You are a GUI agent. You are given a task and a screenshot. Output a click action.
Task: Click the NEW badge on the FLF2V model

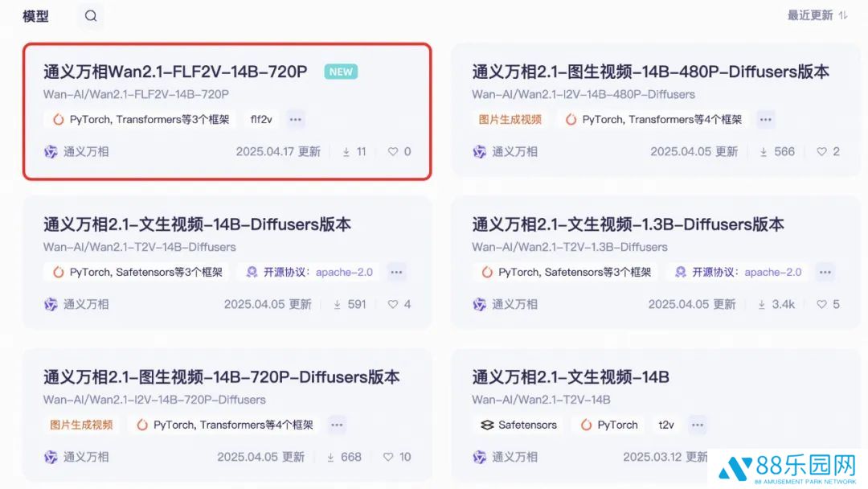click(x=341, y=72)
